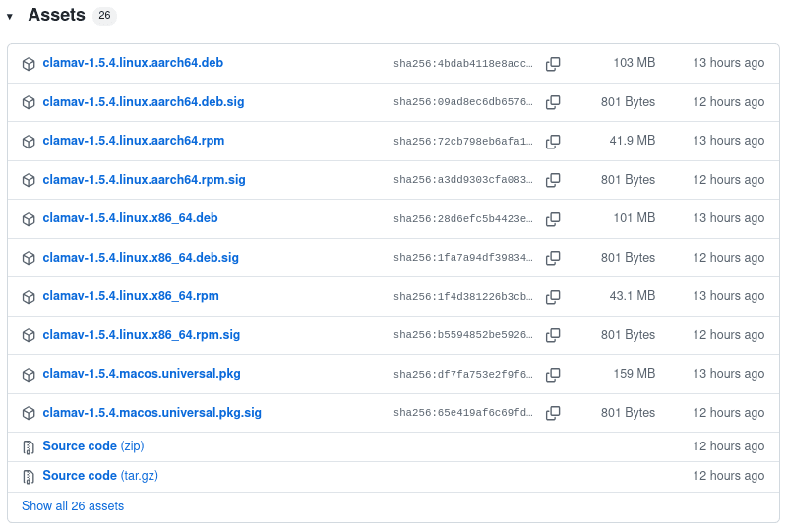Viewport: 786px width, 532px height.
Task: Click archive icon beside Source code (tar.gz)
Action: 29,476
